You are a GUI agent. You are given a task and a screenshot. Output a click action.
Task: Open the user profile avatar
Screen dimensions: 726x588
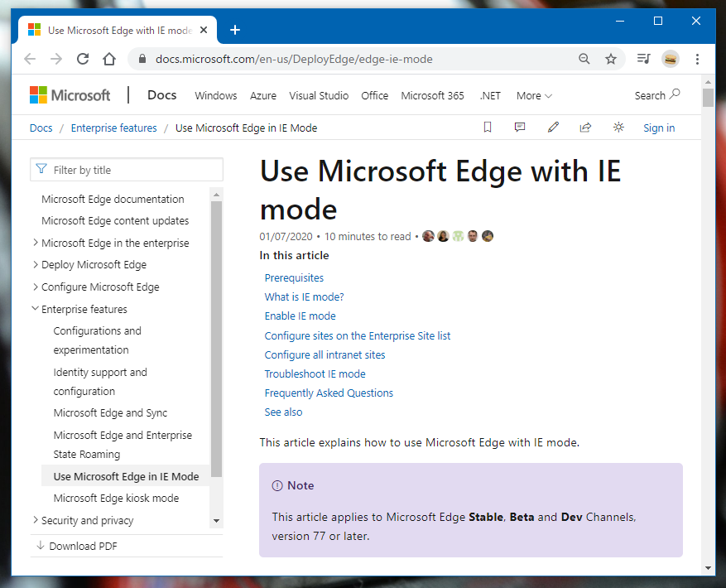pos(670,59)
